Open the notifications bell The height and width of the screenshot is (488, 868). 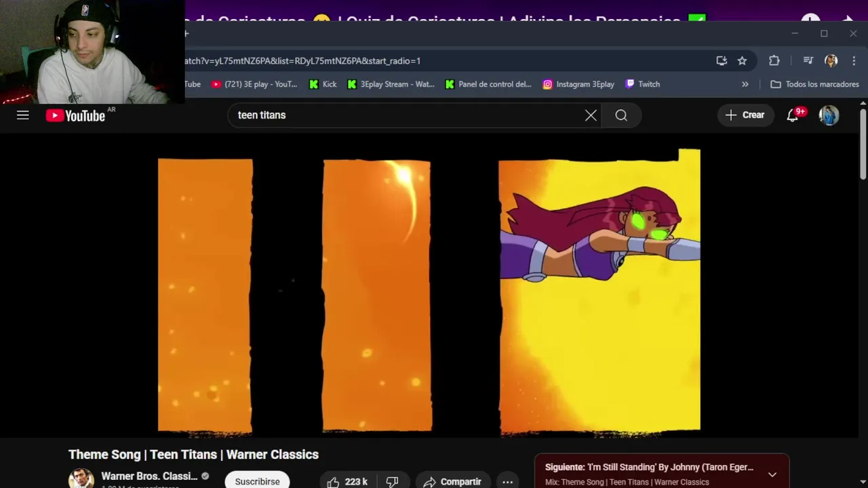[793, 115]
